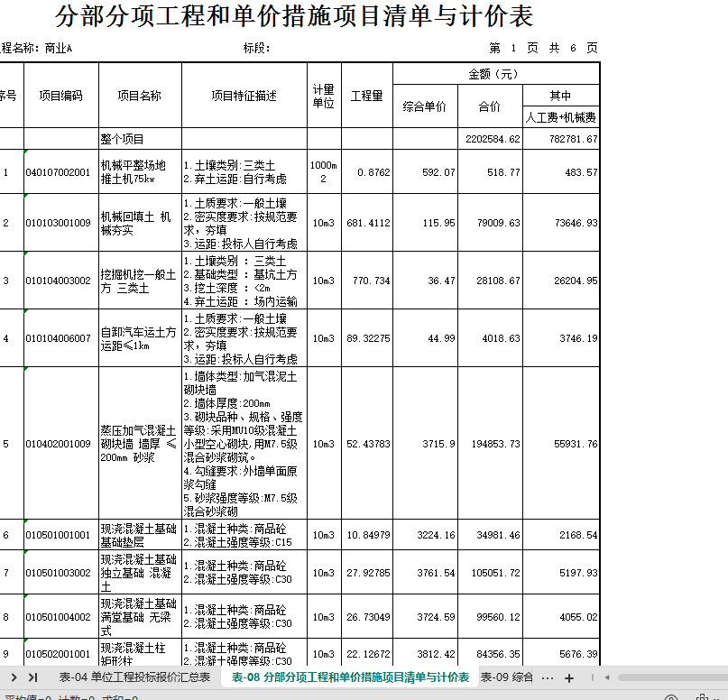
Task: Select the 项目特征描述 column header
Action: point(244,95)
